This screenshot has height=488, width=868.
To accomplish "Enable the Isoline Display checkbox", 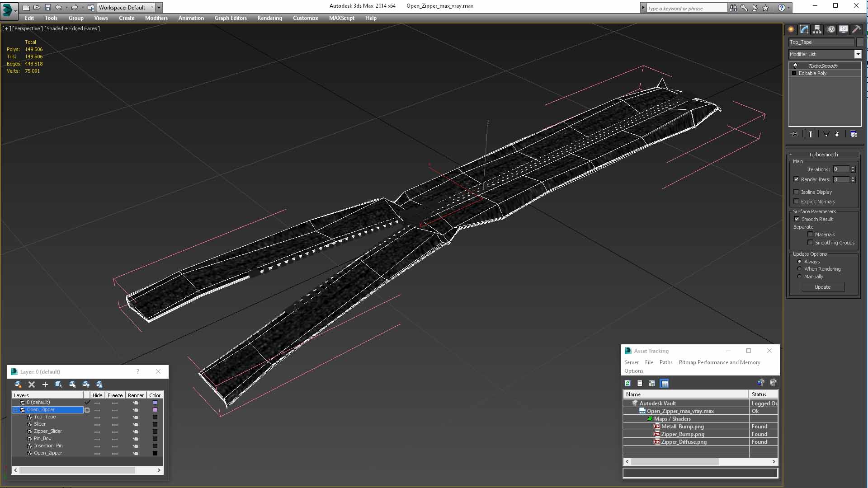I will 797,192.
